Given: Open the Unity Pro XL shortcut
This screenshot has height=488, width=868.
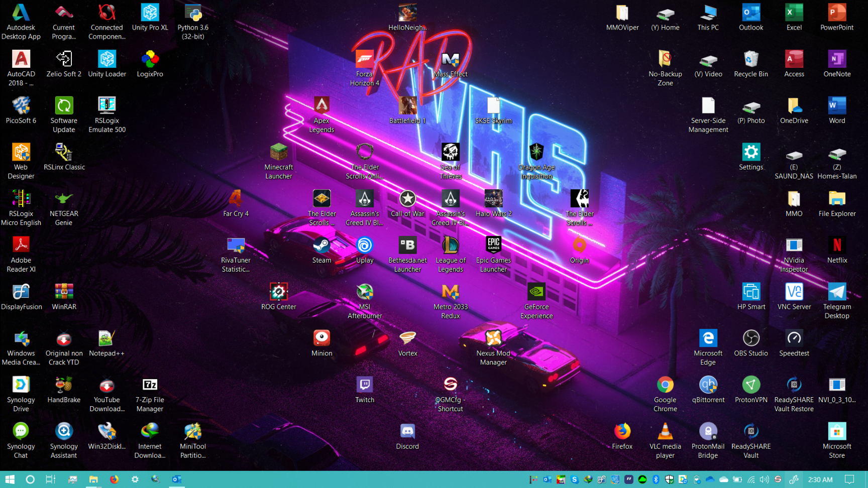Looking at the screenshot, I should (150, 17).
